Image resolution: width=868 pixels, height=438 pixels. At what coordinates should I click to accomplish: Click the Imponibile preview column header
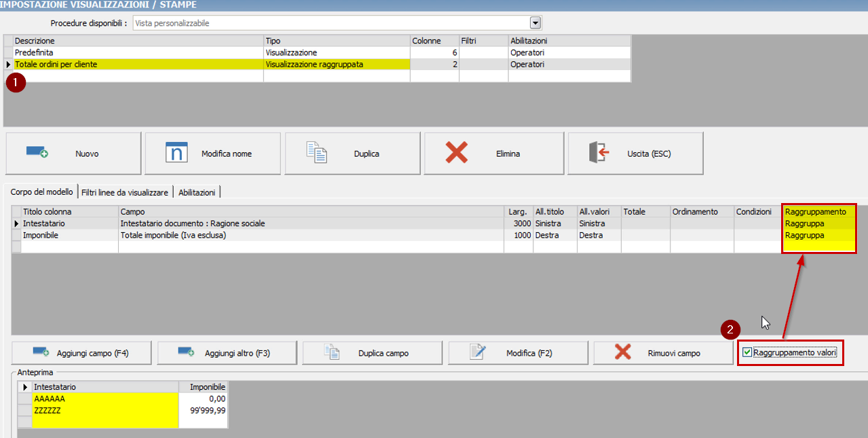[204, 387]
